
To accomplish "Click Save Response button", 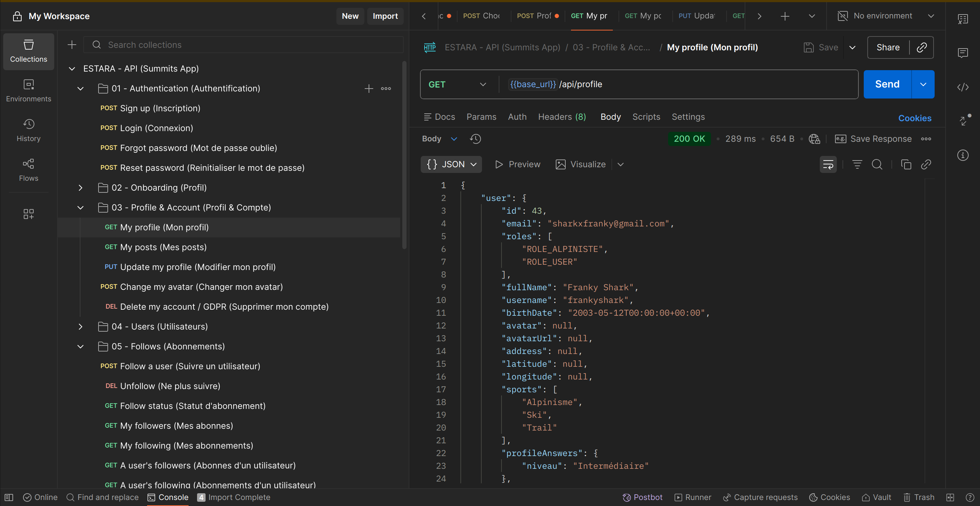I will [x=873, y=139].
